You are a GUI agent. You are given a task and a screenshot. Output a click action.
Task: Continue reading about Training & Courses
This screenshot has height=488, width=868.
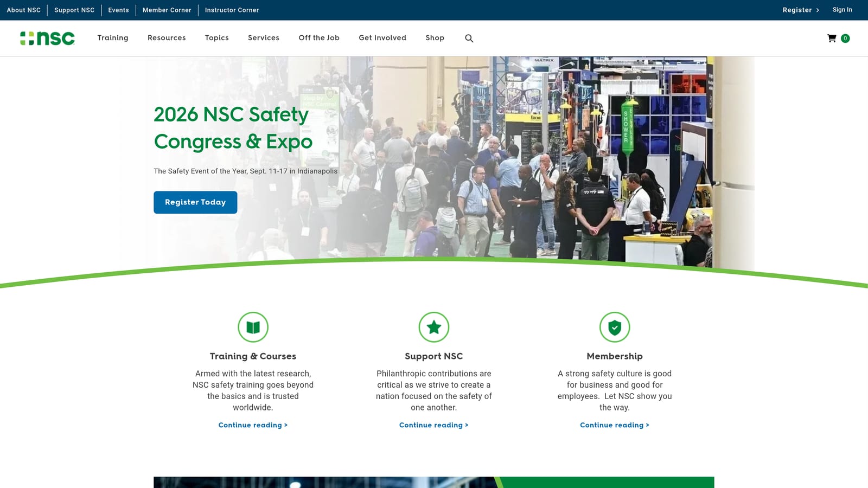(x=253, y=425)
